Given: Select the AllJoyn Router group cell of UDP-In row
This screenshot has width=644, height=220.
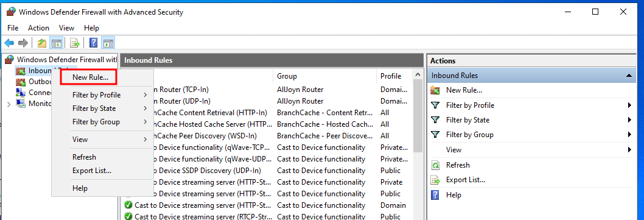Looking at the screenshot, I should [x=300, y=101].
